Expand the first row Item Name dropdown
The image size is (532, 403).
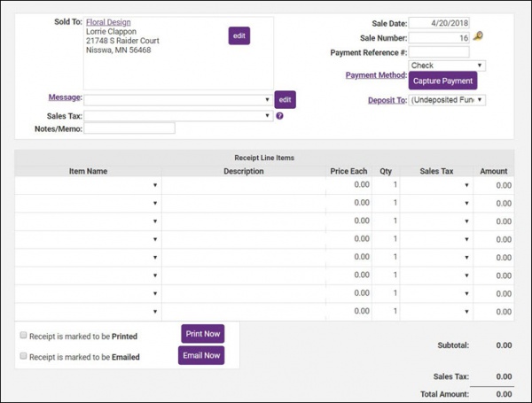coord(88,185)
